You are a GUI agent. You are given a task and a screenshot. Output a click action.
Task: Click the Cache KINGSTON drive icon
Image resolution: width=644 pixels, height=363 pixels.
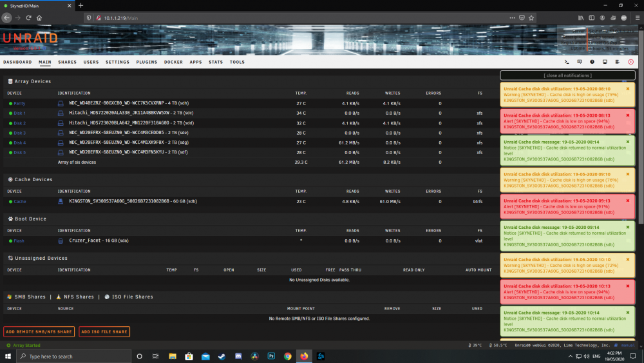point(61,201)
